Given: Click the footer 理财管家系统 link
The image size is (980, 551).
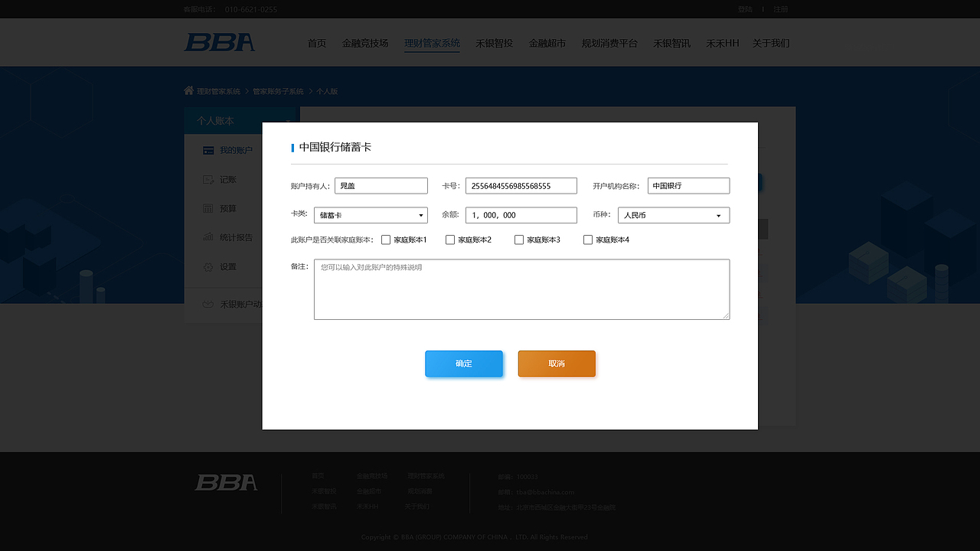Looking at the screenshot, I should [426, 476].
